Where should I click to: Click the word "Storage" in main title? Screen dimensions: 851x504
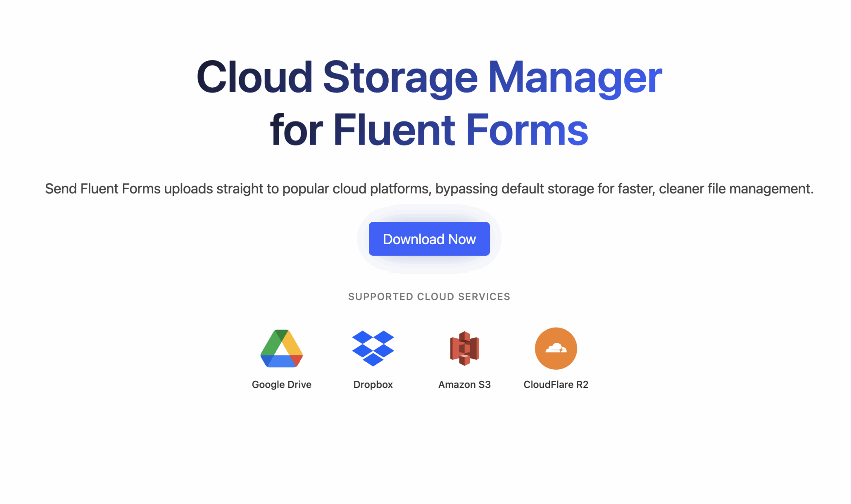[x=400, y=77]
